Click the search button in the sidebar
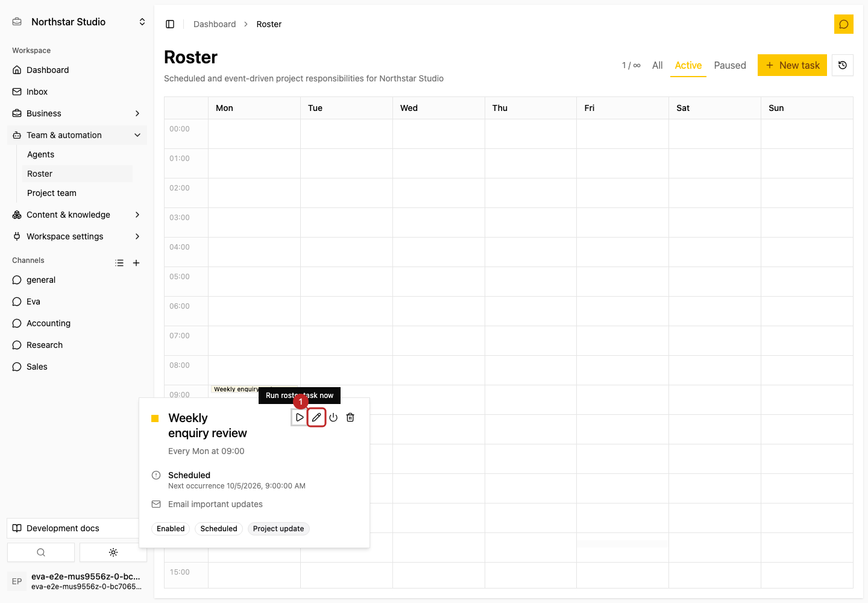 [x=41, y=552]
